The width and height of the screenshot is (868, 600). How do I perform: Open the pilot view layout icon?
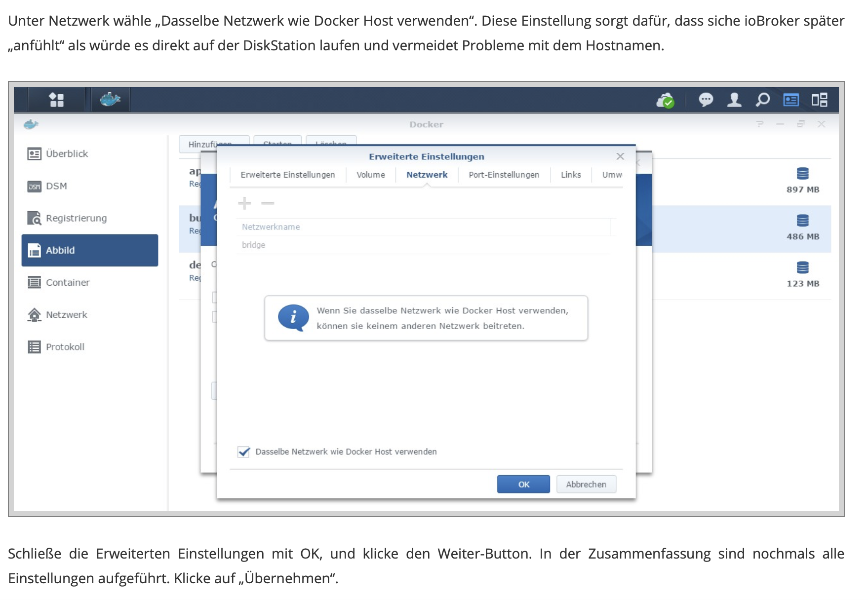pos(820,100)
